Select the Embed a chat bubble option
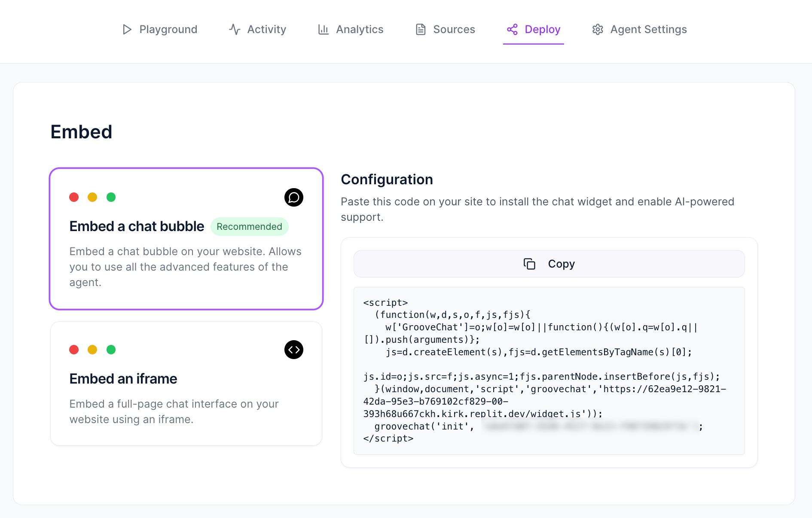Image resolution: width=812 pixels, height=518 pixels. click(186, 238)
